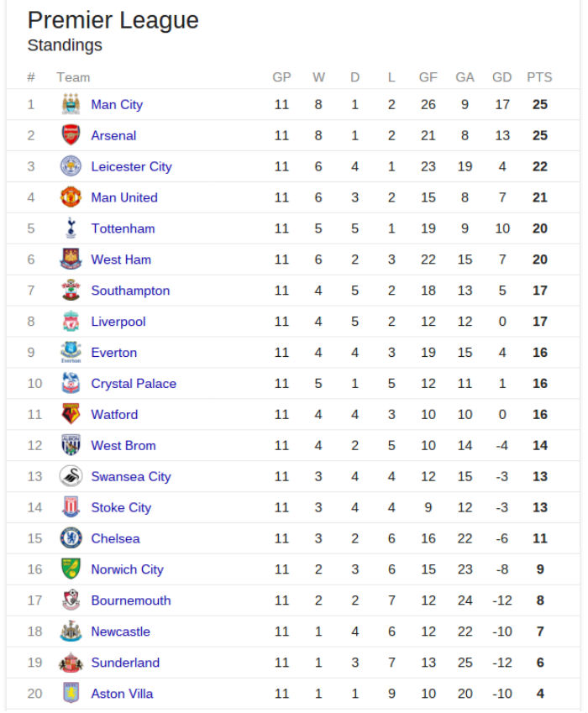Click the Swansea City swan crest
The width and height of the screenshot is (588, 713).
[x=71, y=476]
